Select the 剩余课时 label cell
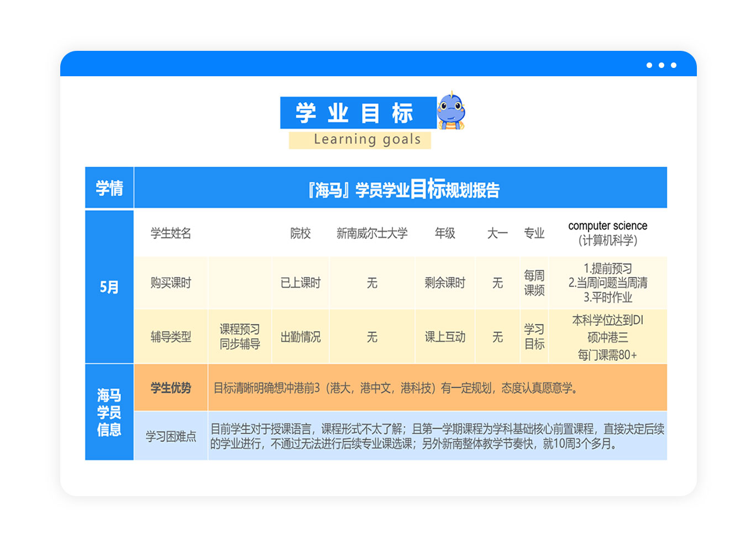756x547 pixels. 445,283
